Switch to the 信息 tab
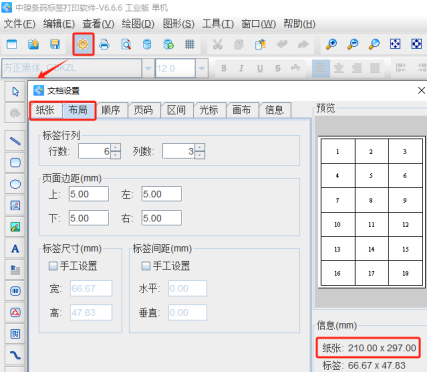The height and width of the screenshot is (372, 428). click(x=274, y=110)
